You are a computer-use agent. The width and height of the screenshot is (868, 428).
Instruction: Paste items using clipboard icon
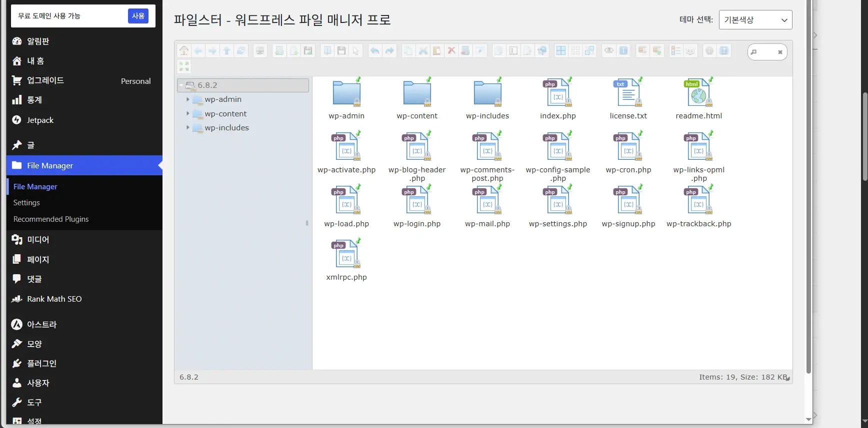(437, 50)
